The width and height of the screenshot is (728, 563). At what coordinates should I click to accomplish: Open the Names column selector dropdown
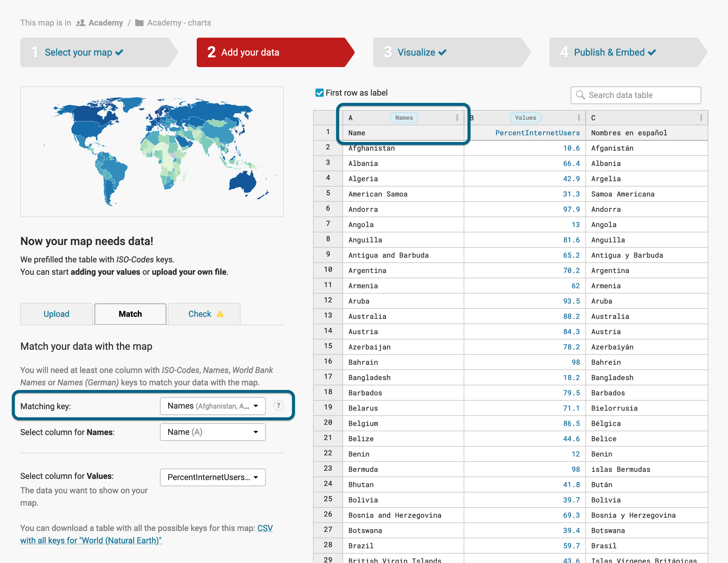coord(213,432)
